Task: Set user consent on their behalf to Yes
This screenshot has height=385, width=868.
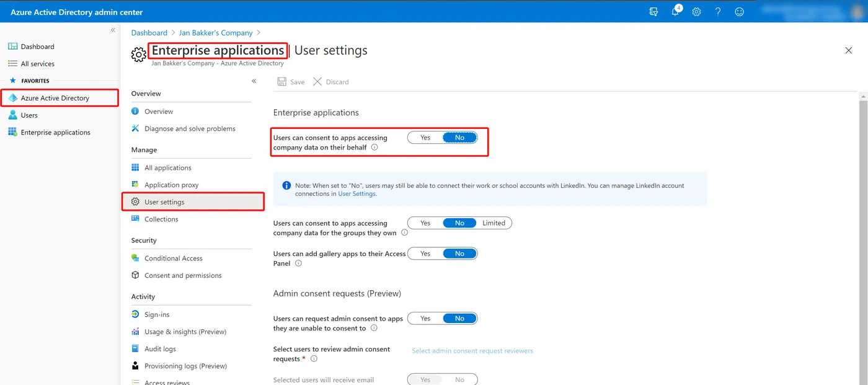Action: (425, 138)
